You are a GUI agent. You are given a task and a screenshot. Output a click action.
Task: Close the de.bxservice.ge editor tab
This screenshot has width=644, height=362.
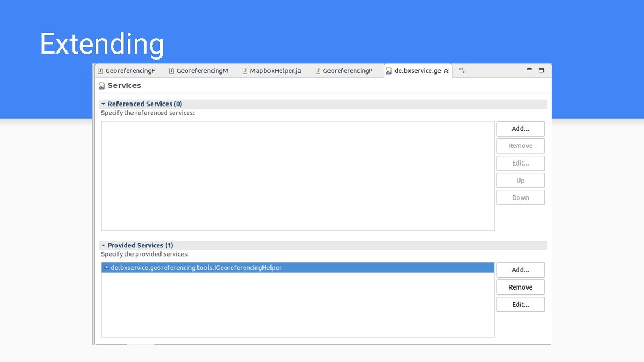click(446, 71)
